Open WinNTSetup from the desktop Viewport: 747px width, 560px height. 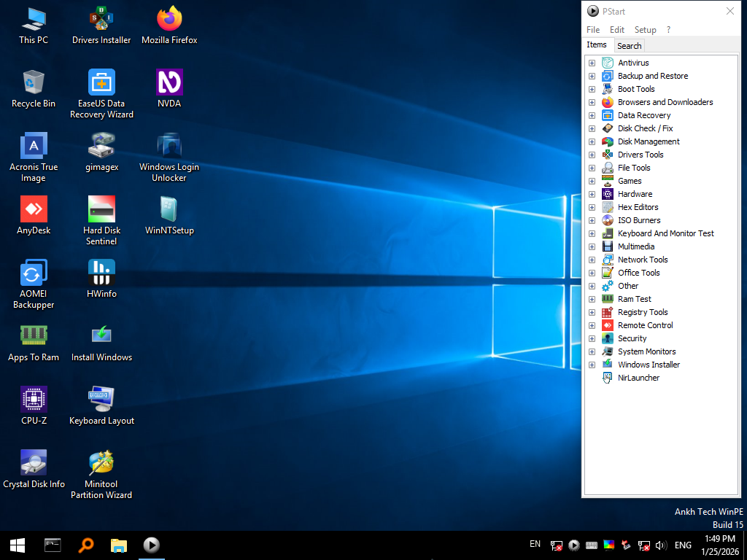(x=169, y=209)
